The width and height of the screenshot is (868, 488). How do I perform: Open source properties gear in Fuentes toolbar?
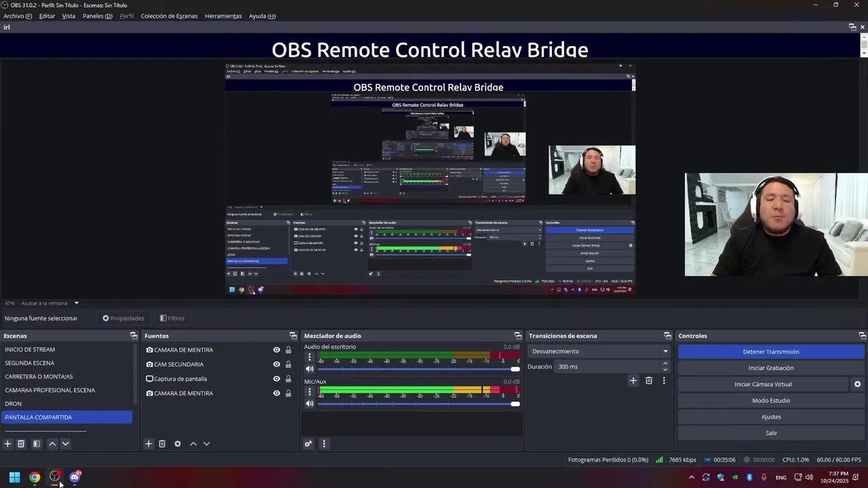pyautogui.click(x=178, y=444)
